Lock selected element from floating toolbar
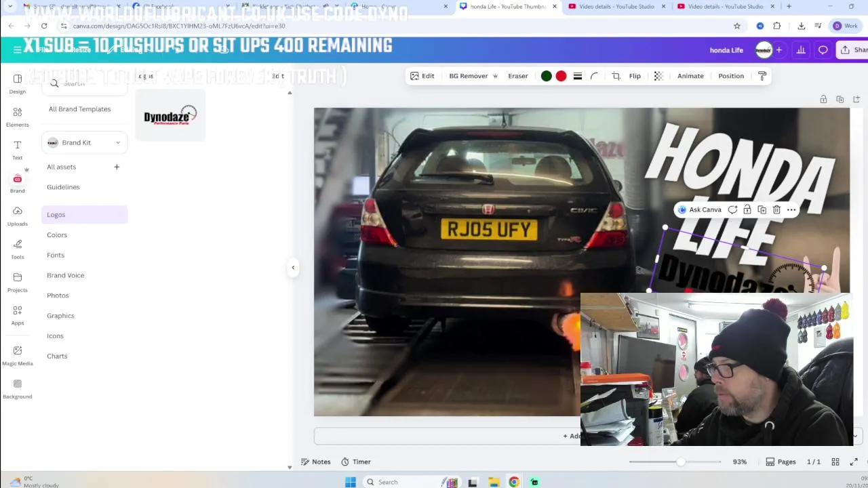This screenshot has height=488, width=868. pyautogui.click(x=747, y=210)
